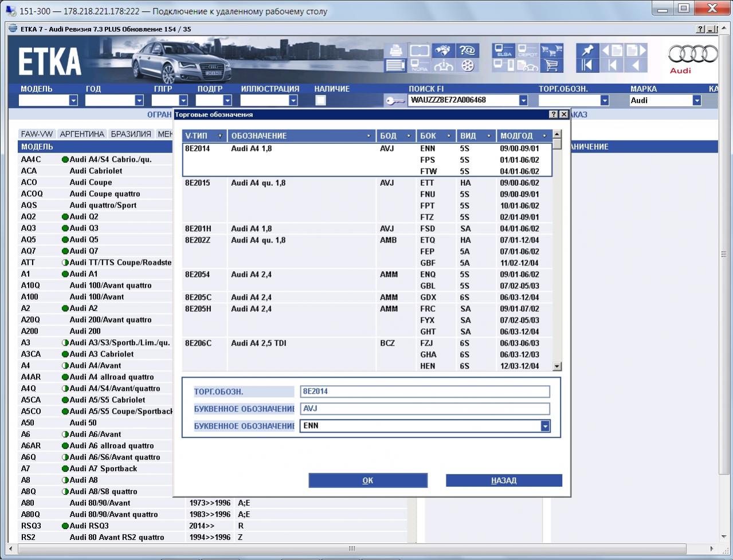Select Audi RSQ3 in model list

point(89,526)
